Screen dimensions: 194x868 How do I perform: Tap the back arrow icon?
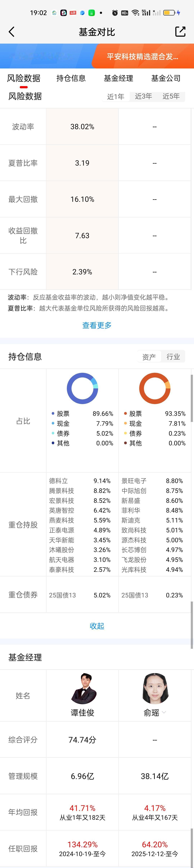click(x=12, y=32)
